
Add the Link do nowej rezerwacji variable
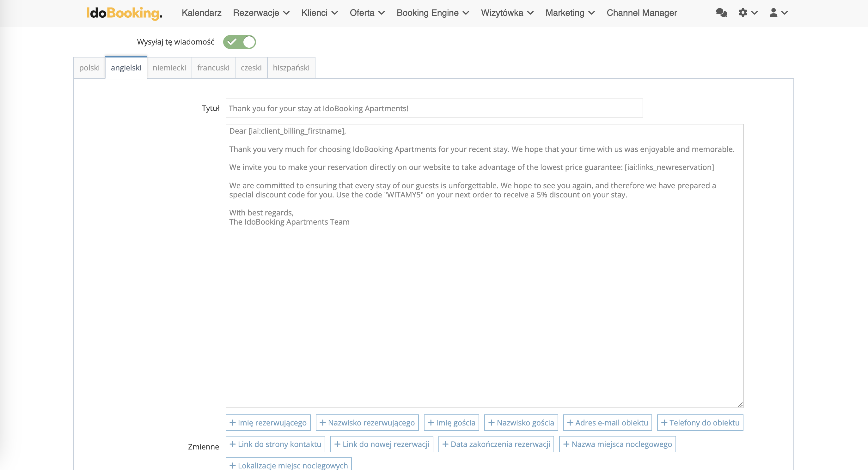tap(382, 444)
